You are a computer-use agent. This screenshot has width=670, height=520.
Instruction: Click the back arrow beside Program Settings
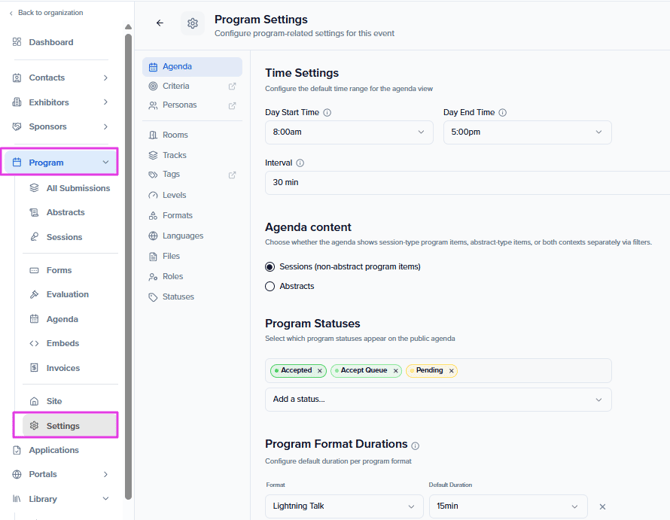(160, 23)
